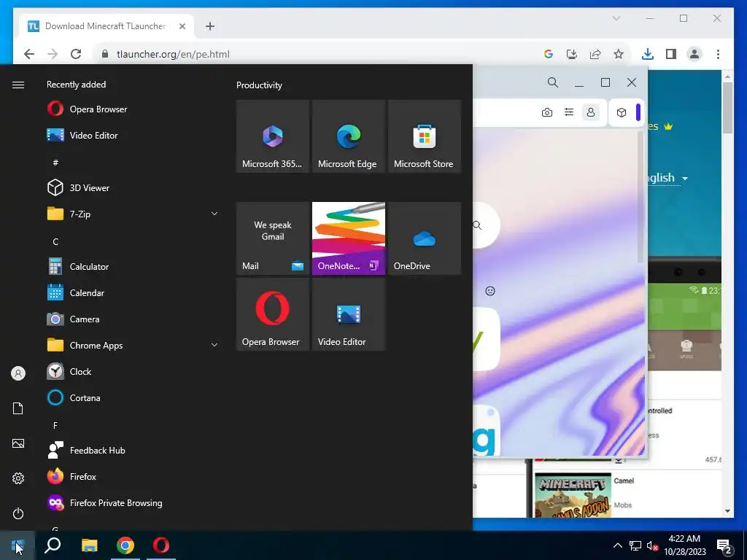Select the F letter section header
The image size is (747, 560).
[55, 425]
